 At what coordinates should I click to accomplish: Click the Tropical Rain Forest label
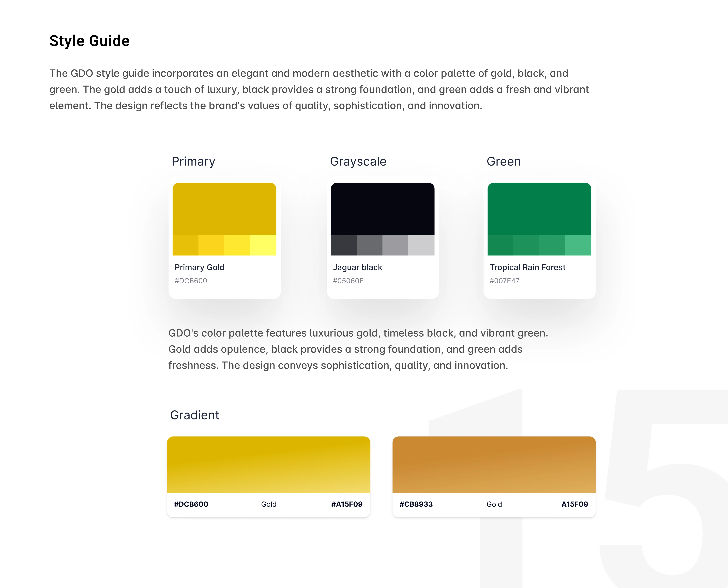(x=527, y=267)
